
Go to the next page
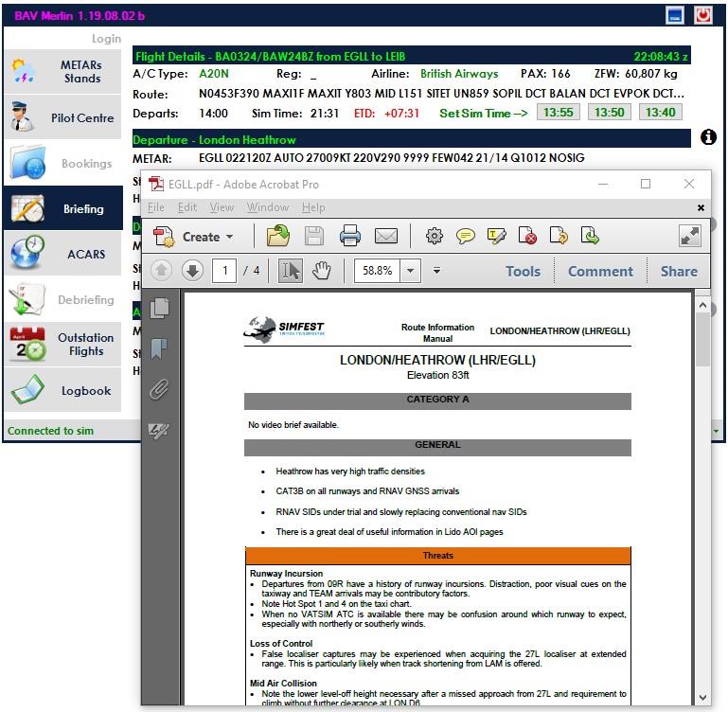[192, 270]
